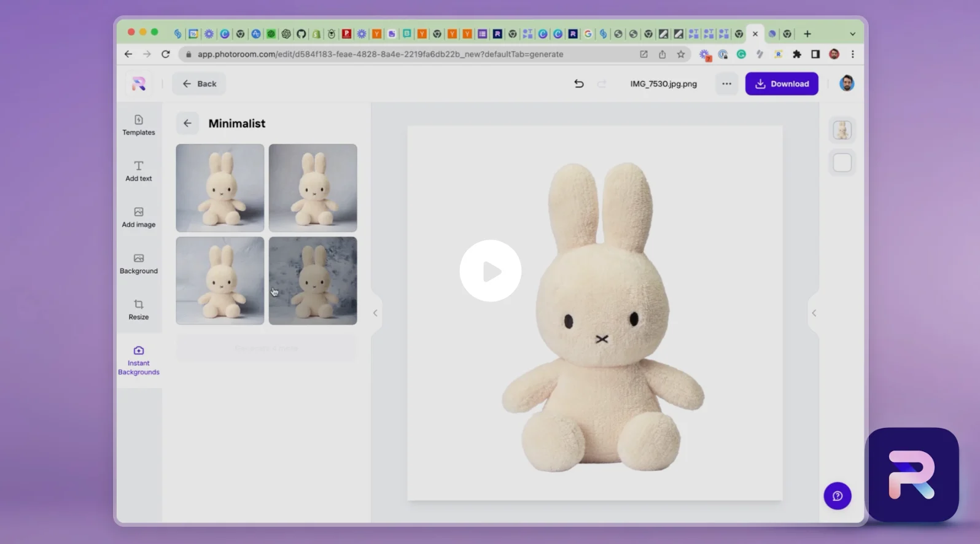Select the dark bottom-right background thumbnail
This screenshot has width=980, height=544.
coord(313,281)
